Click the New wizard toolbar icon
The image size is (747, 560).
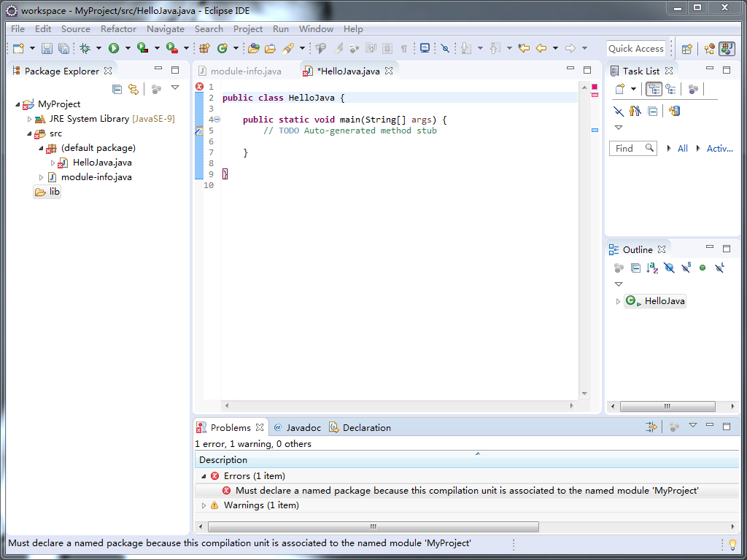(x=19, y=48)
